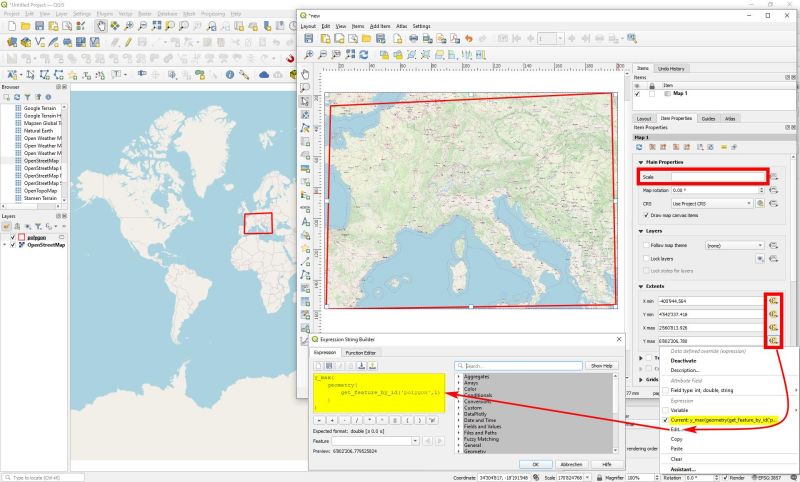Screen dimensions: 800x482
Task: Choose the Edit Nodes Item tool
Action: (x=305, y=128)
